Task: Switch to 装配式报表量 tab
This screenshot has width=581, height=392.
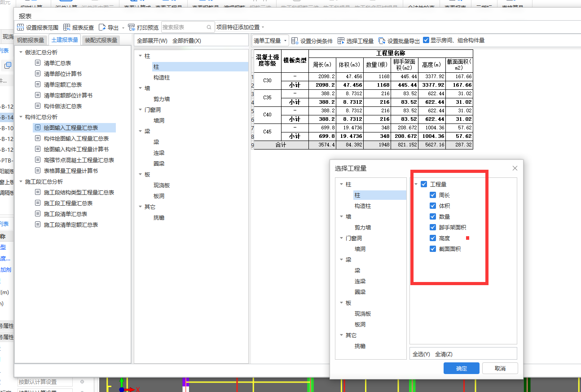Action: (x=101, y=40)
